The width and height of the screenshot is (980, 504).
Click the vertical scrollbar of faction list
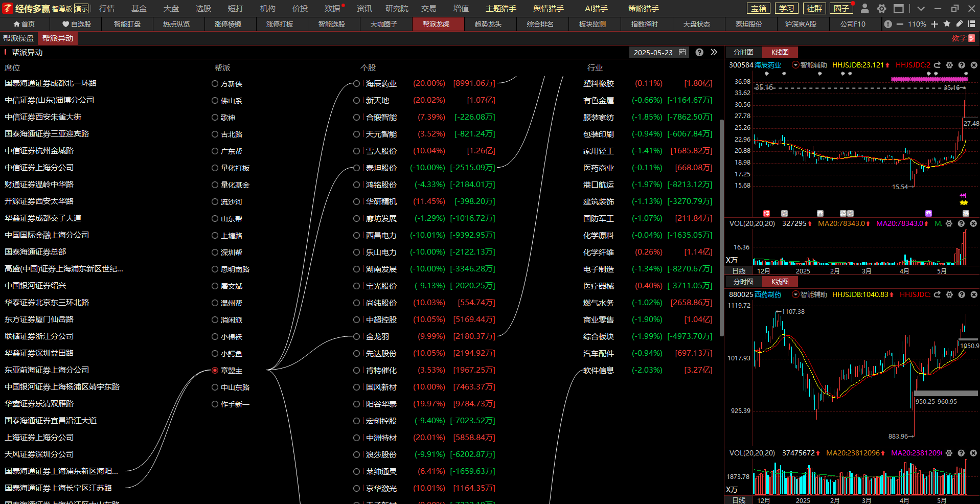point(721,227)
